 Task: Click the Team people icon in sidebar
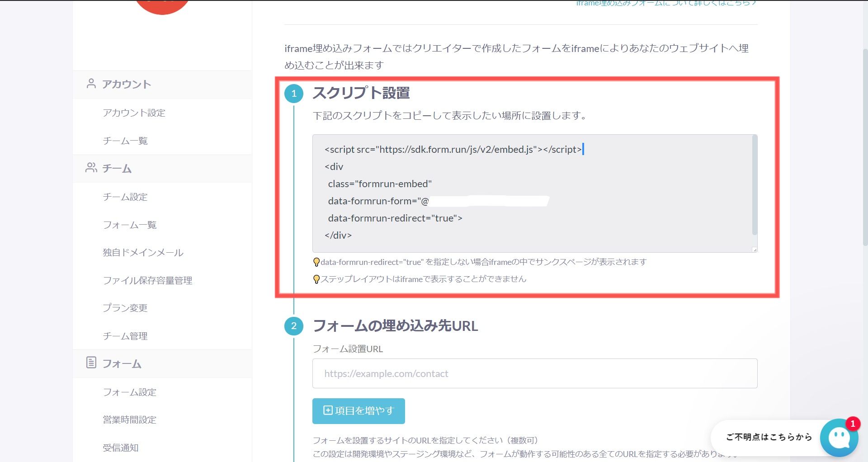[x=91, y=168]
